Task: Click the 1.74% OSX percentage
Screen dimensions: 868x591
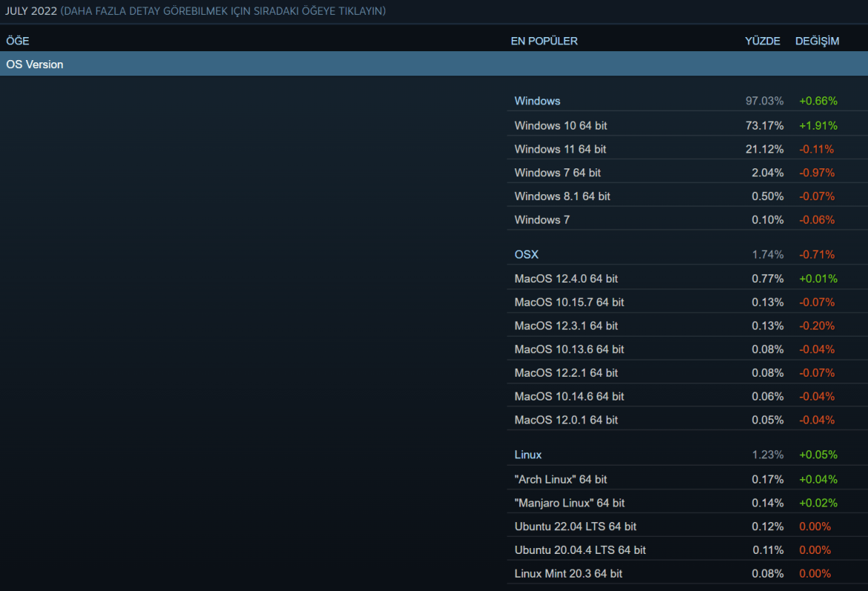Action: (x=767, y=254)
